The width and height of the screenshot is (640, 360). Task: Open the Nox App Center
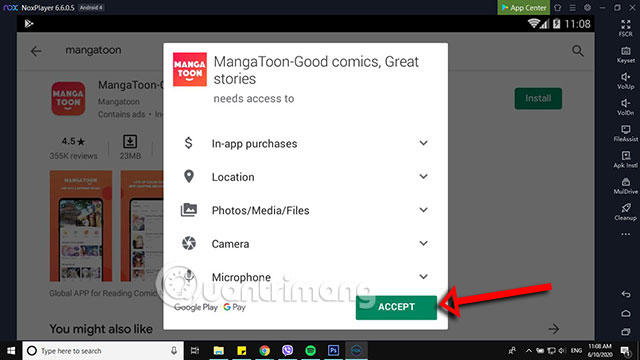coord(524,7)
